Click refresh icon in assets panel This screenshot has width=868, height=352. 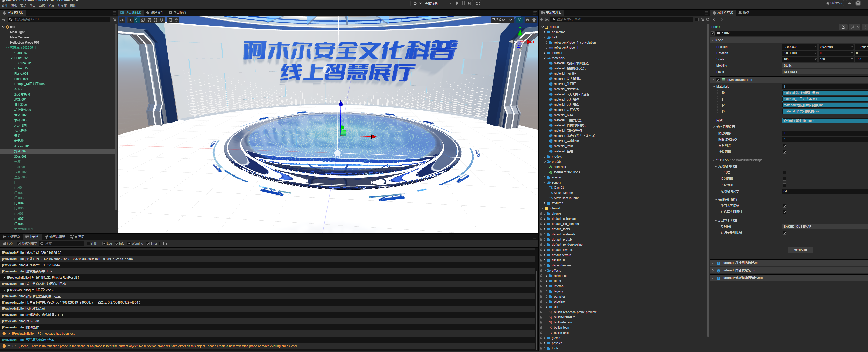coord(707,19)
